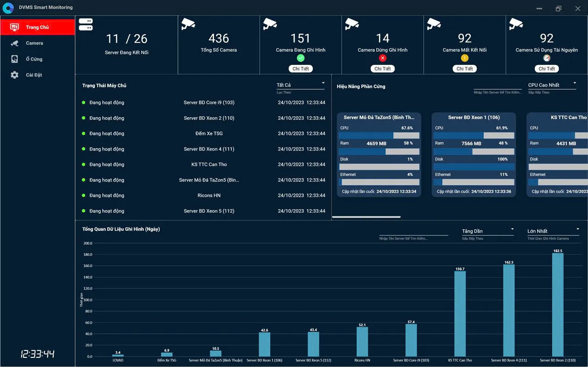Open the Lớn Nhất recording time dropdown
588x367 pixels.
553,231
